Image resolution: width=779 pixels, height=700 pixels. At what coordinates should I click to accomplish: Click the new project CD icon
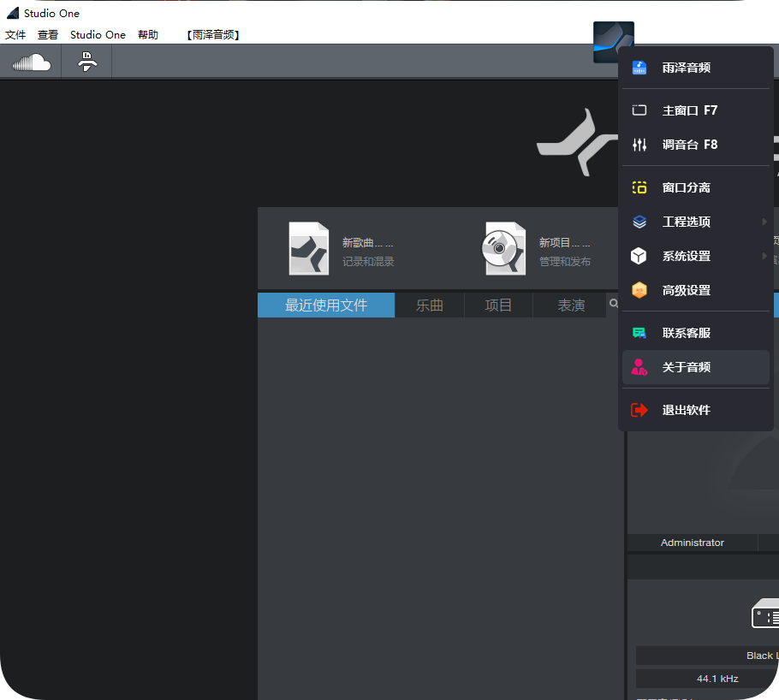click(x=503, y=248)
